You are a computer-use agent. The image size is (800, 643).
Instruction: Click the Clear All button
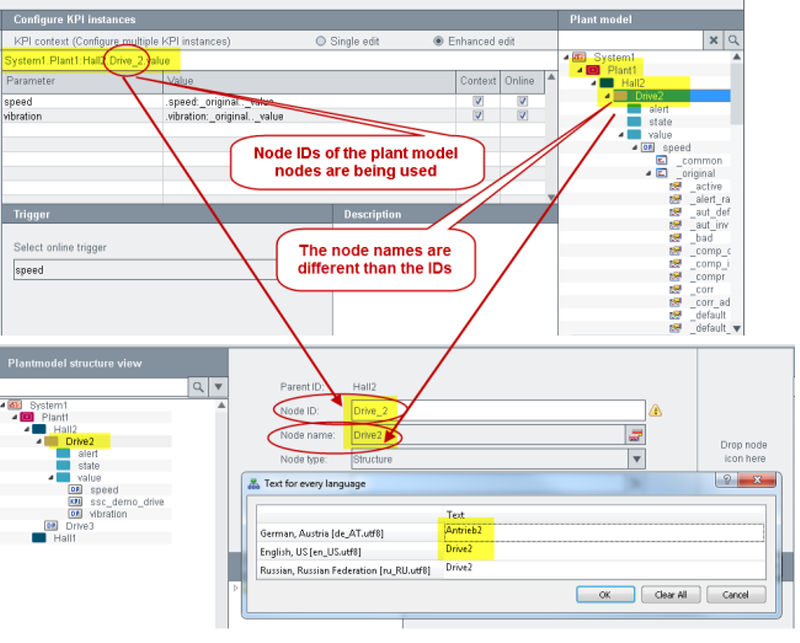(670, 595)
